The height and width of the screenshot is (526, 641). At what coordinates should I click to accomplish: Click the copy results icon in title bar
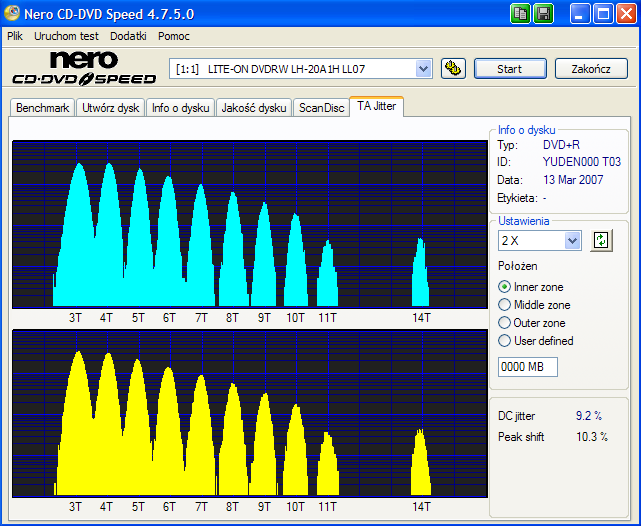coord(520,14)
